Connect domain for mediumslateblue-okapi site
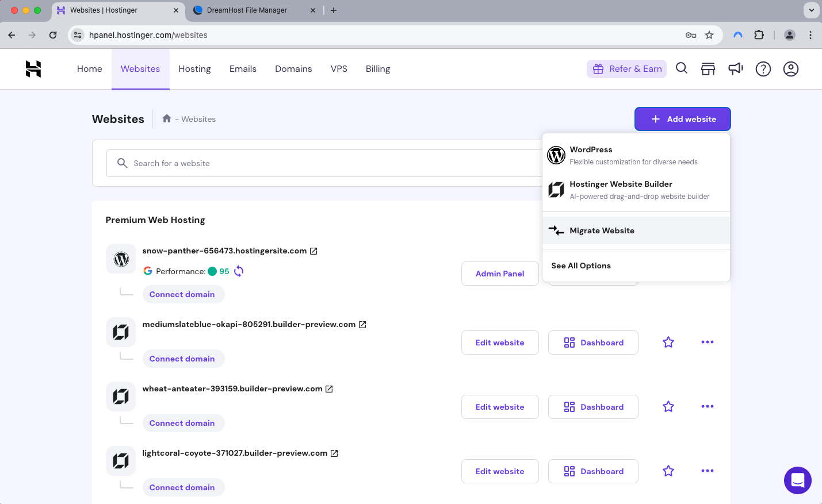 [182, 359]
